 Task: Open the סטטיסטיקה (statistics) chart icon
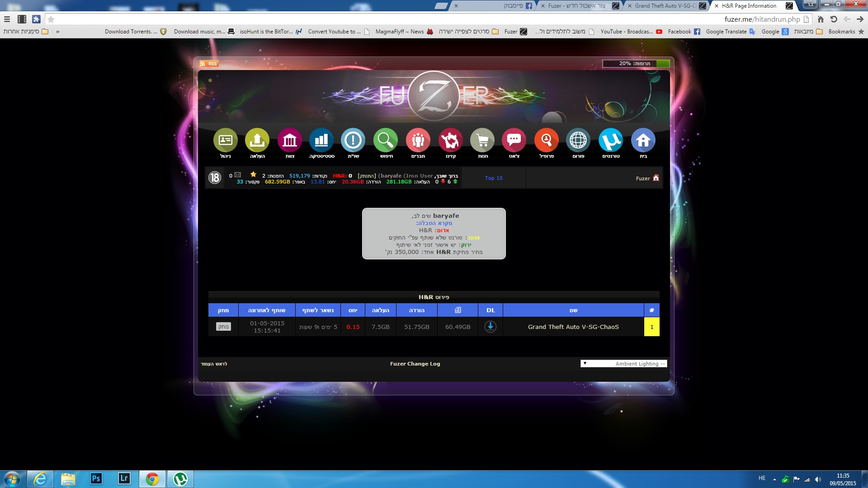tap(321, 141)
